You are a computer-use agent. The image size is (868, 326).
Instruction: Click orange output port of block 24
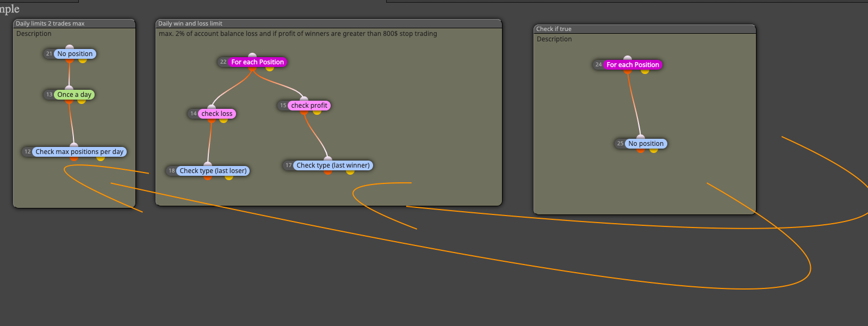pos(628,71)
